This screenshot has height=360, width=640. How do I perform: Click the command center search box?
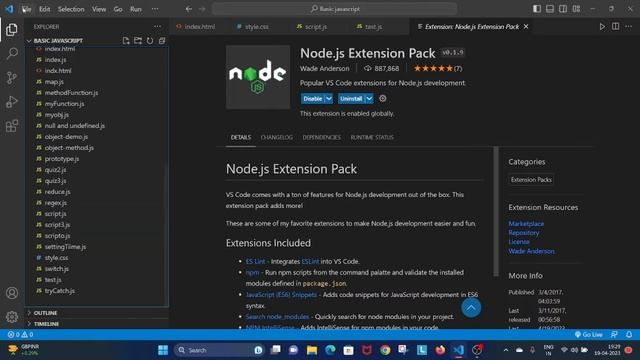tap(334, 9)
